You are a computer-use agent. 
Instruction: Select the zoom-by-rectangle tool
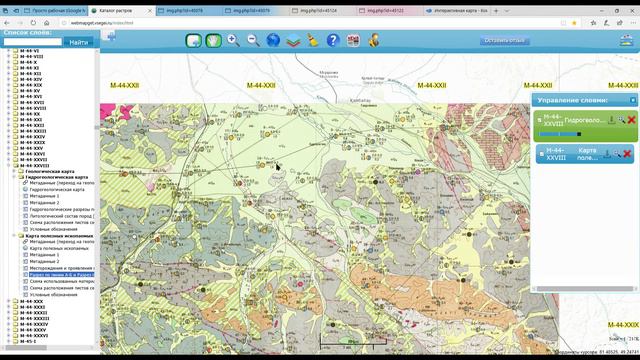193,40
